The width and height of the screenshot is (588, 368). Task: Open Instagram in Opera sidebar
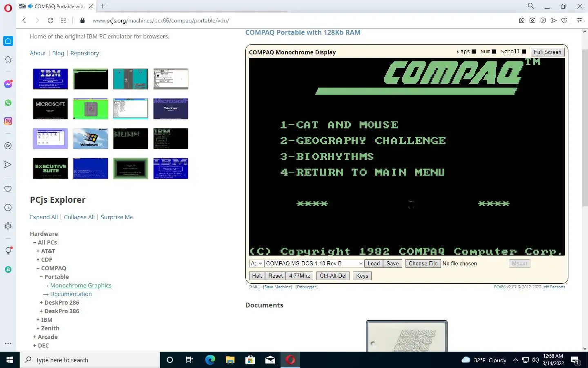coord(8,121)
